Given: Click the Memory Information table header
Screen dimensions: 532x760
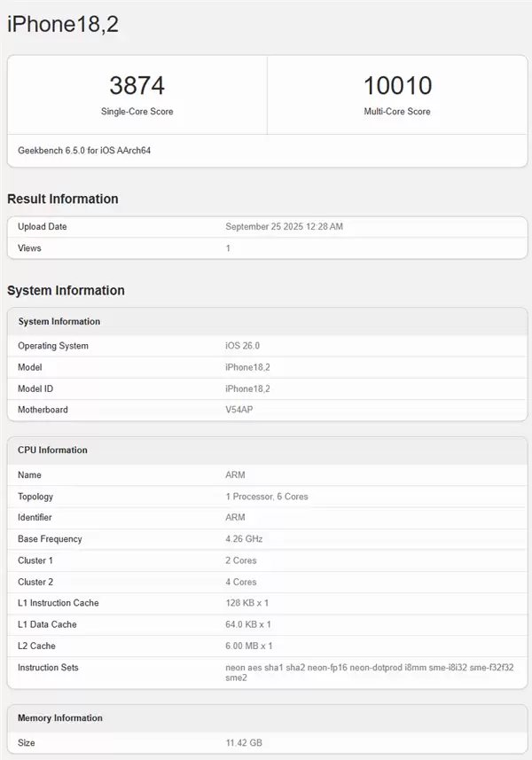Looking at the screenshot, I should tap(60, 717).
